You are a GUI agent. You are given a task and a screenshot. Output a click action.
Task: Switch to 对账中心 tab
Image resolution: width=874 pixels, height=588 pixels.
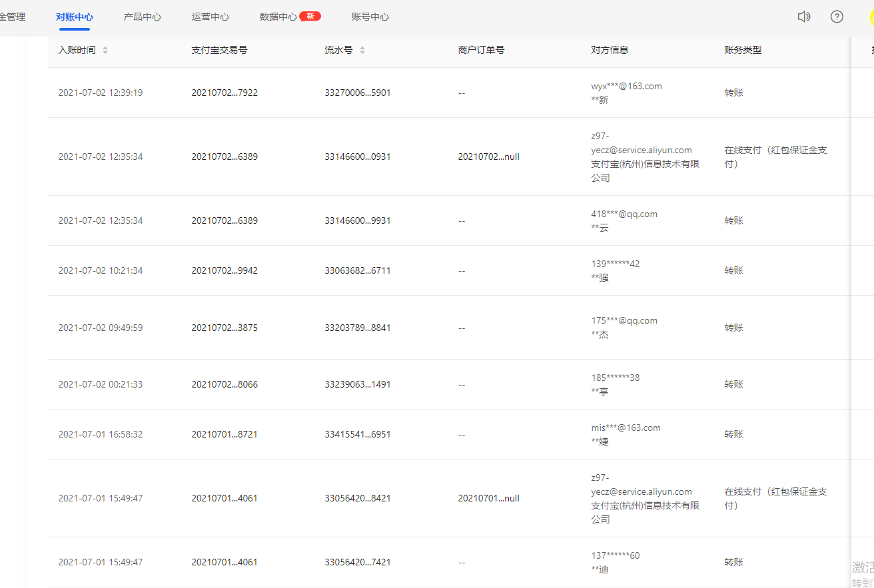[x=75, y=17]
